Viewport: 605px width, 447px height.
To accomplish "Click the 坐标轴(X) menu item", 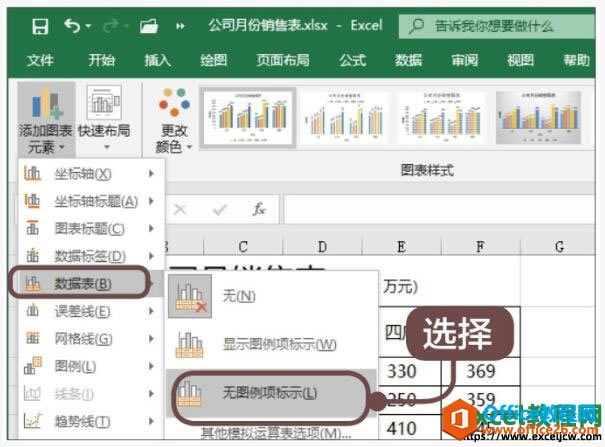I will pos(92,174).
